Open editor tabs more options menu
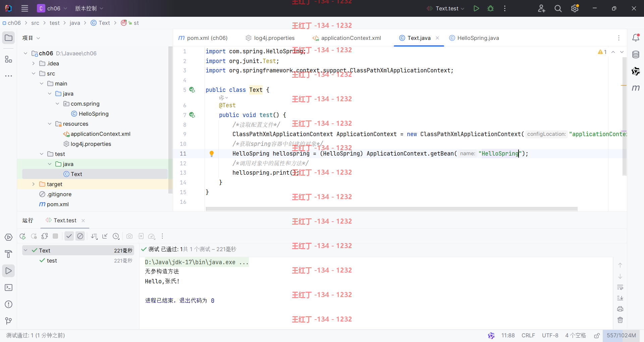Viewport: 644px width, 342px height. (x=619, y=38)
